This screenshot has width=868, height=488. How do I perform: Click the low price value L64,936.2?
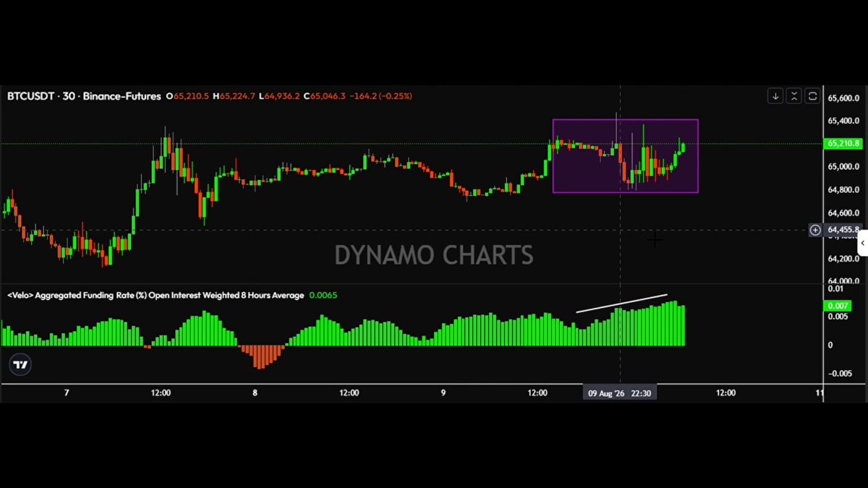pos(279,96)
